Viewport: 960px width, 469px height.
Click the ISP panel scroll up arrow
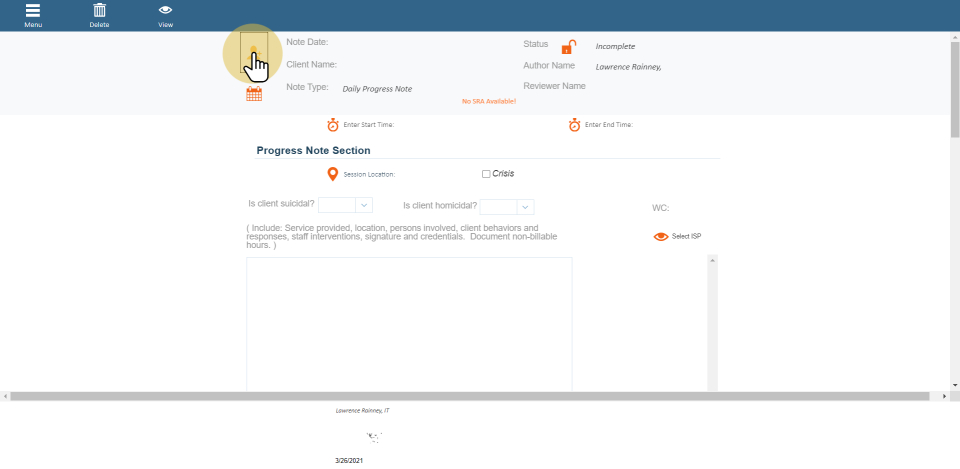[x=713, y=260]
